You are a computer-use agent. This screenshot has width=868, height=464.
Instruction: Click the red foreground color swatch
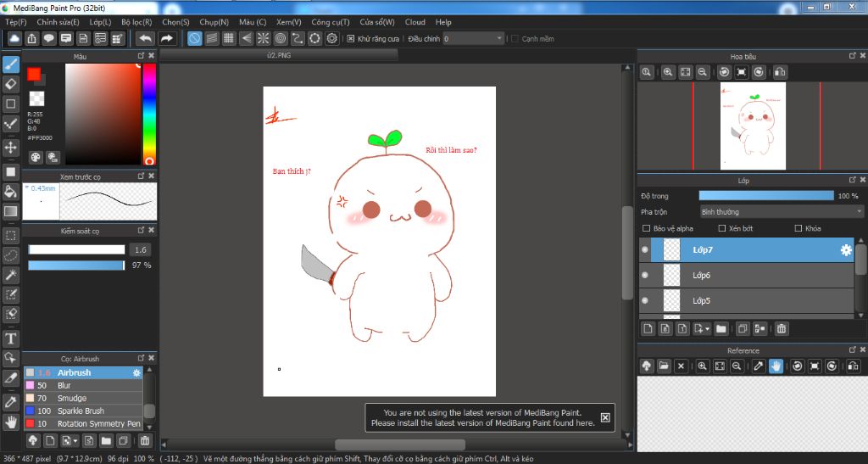[x=34, y=74]
